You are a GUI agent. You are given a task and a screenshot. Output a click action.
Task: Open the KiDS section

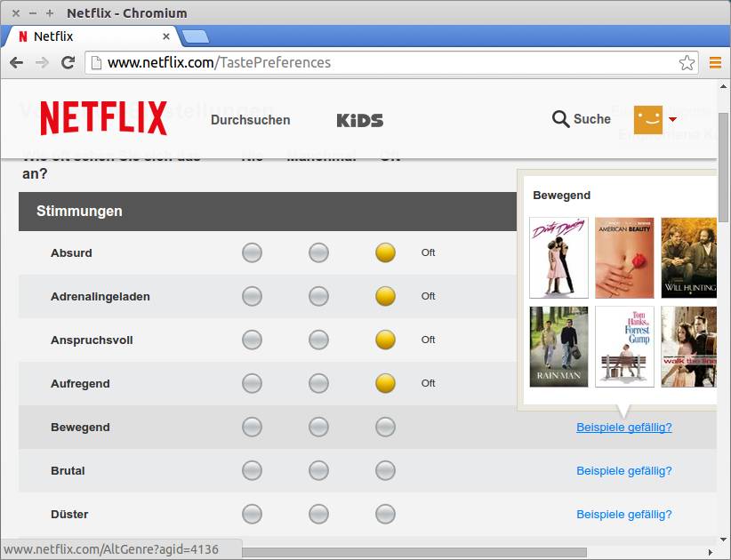(360, 120)
